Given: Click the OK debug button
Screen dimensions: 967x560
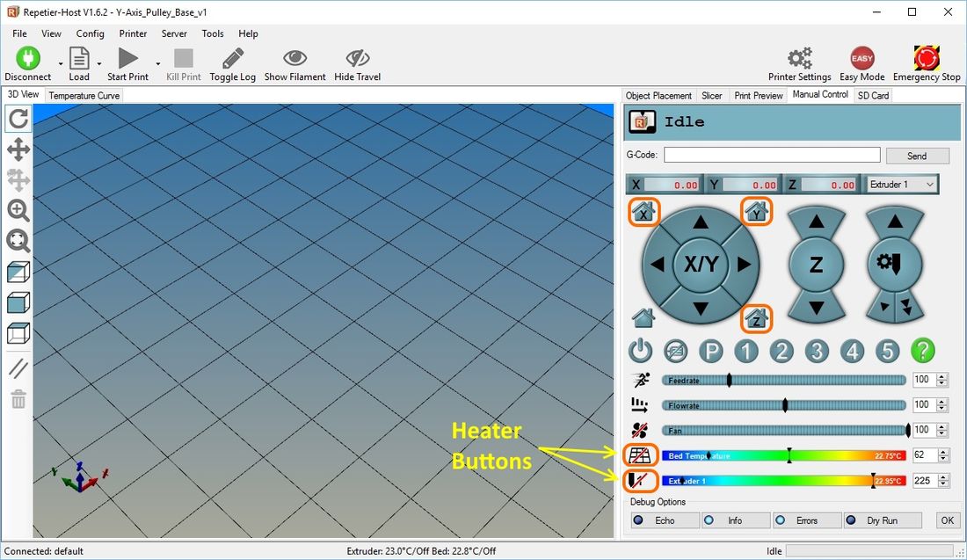Looking at the screenshot, I should point(948,520).
